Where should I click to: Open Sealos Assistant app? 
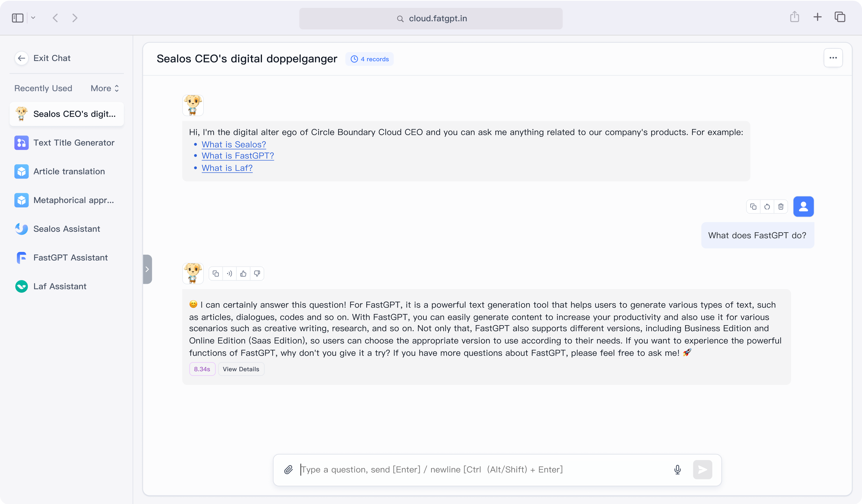point(67,229)
